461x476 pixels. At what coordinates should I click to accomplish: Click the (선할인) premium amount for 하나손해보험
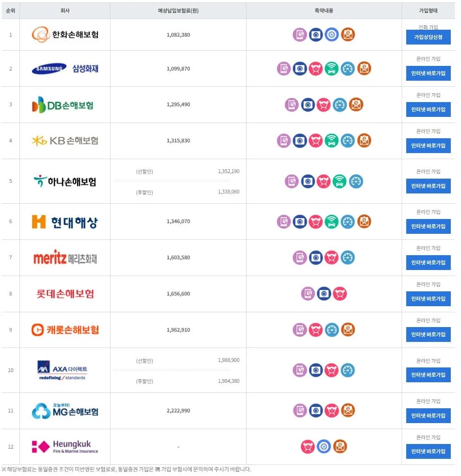tap(229, 171)
